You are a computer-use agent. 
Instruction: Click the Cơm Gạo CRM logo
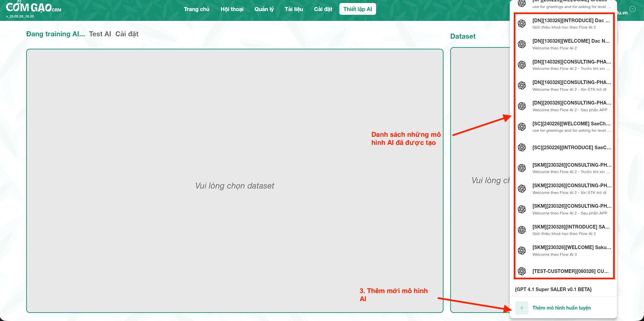click(34, 7)
